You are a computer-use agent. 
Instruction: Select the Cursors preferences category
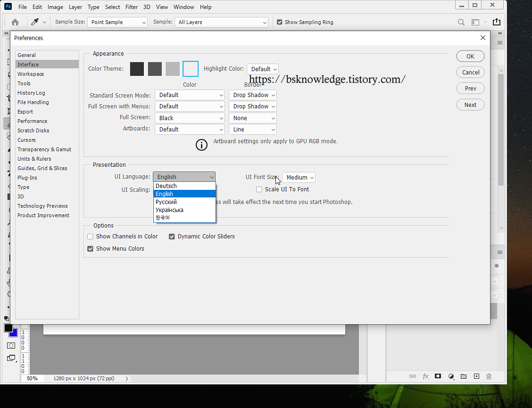[47, 140]
